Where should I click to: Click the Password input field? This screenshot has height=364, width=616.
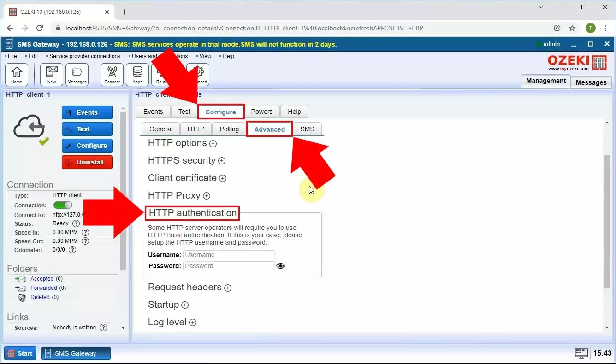click(x=229, y=266)
